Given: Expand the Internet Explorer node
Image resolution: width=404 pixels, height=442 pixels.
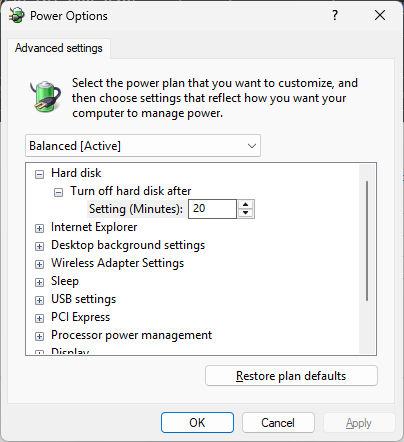Looking at the screenshot, I should click(x=39, y=228).
